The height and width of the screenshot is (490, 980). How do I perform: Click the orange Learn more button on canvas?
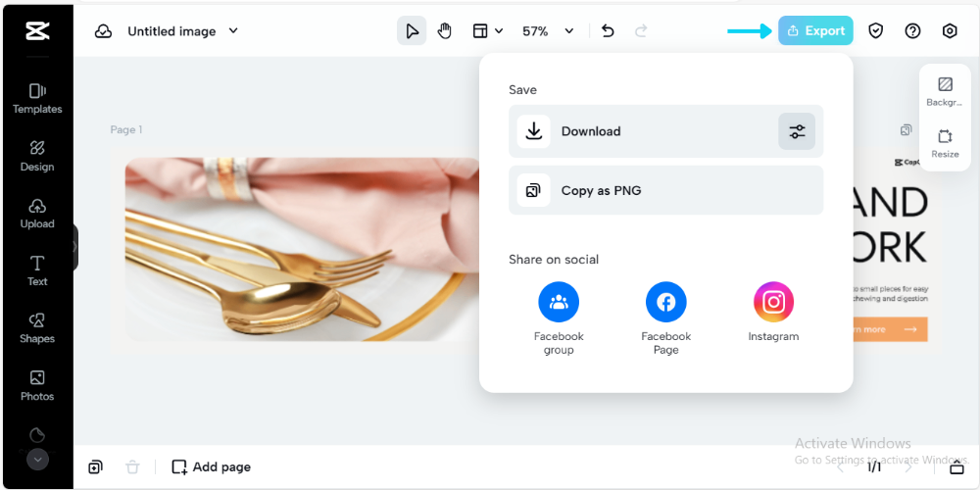pos(891,329)
